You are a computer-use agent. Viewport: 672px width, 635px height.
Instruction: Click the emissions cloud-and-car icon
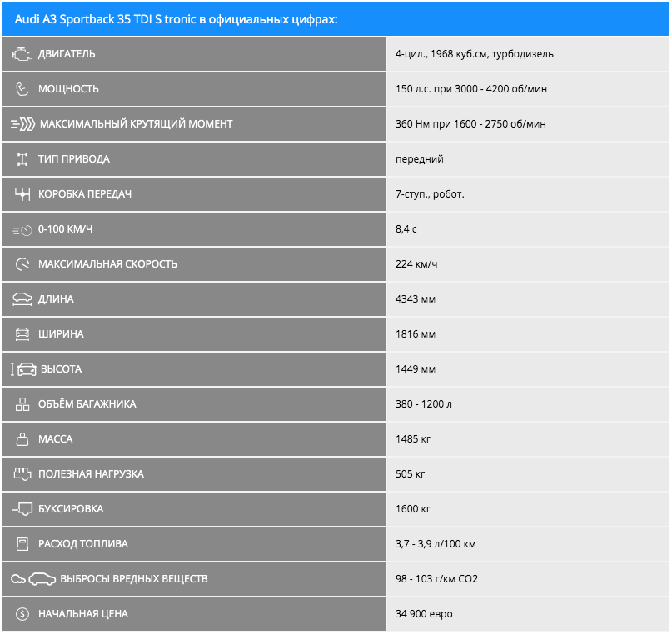pyautogui.click(x=33, y=579)
